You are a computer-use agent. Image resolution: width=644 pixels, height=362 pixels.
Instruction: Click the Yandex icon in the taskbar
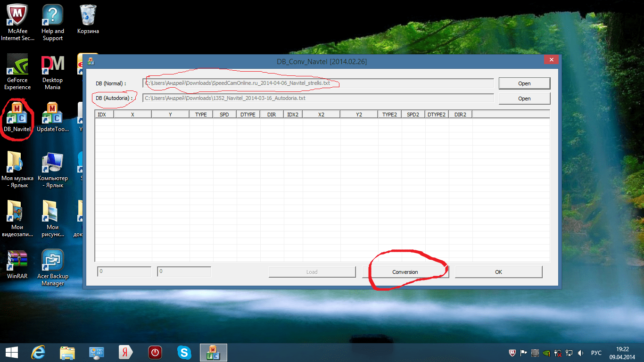(125, 352)
